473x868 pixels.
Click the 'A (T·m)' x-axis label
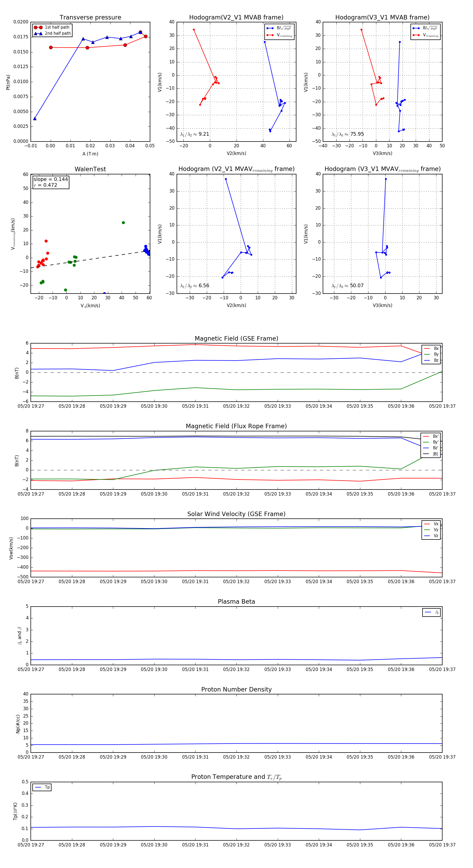[90, 154]
